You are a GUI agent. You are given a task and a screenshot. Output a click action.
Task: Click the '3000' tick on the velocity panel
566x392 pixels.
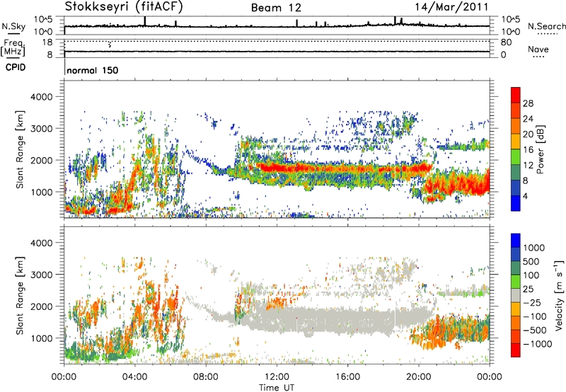[x=41, y=275]
